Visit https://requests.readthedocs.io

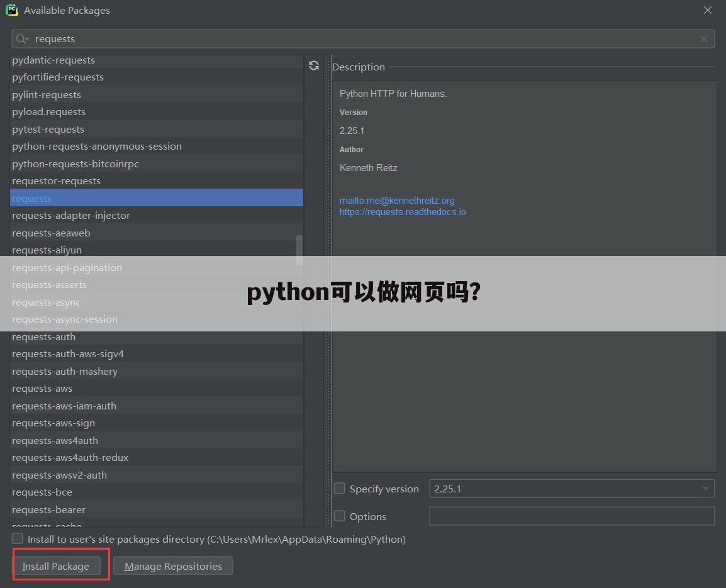pyautogui.click(x=403, y=212)
